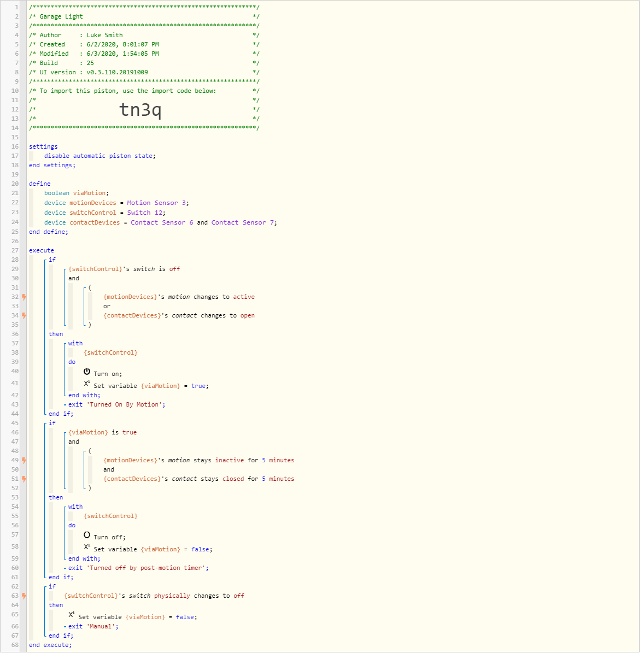
Task: Click the lightning bolt icon on line 63
Action: tap(24, 596)
